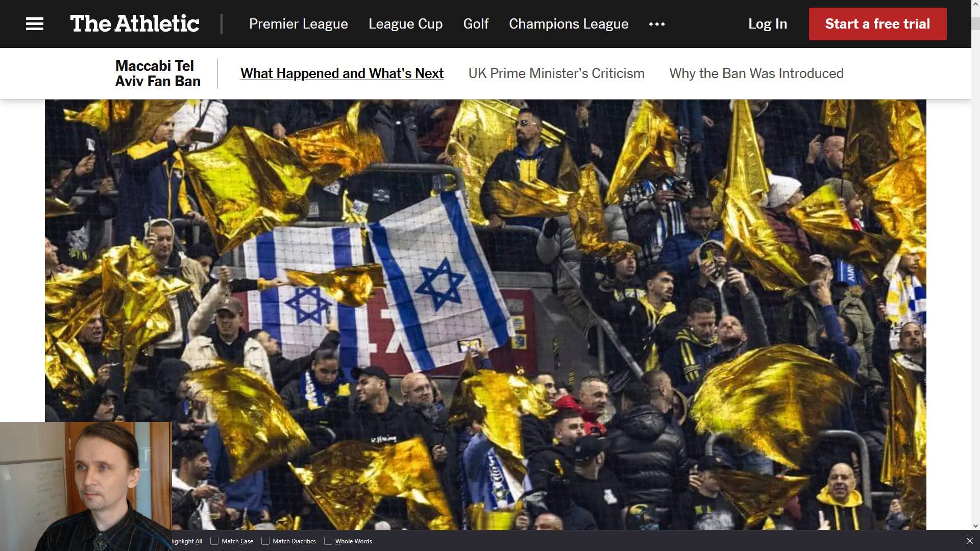Open the League Cup section
This screenshot has height=551, width=980.
[406, 24]
